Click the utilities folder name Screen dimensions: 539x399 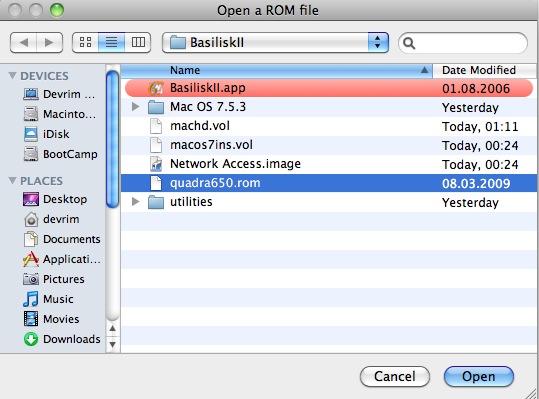(x=191, y=202)
